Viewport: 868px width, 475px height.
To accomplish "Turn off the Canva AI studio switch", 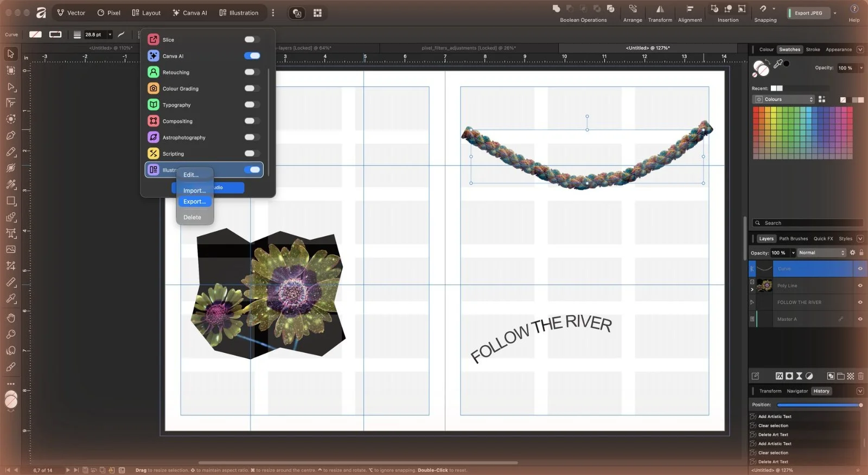I will (252, 55).
